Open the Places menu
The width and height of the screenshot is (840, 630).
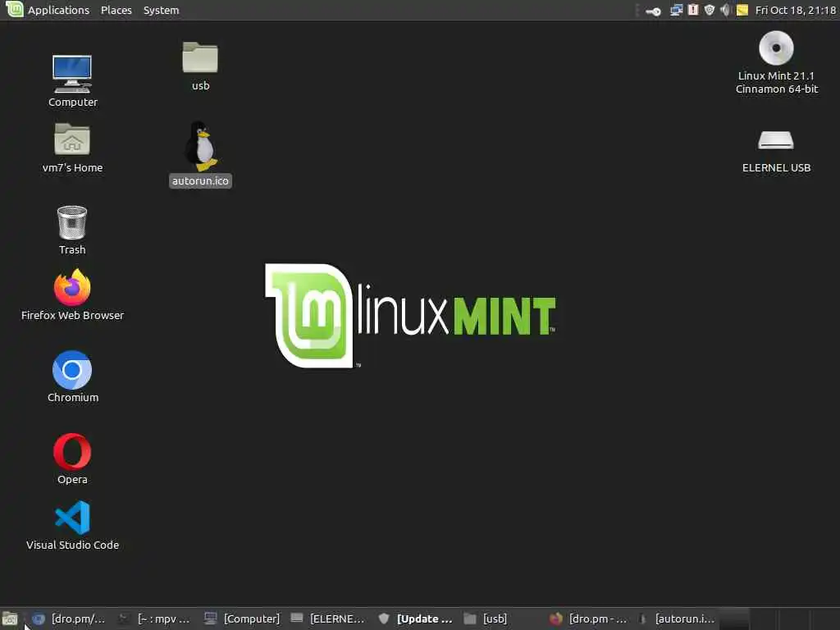116,10
